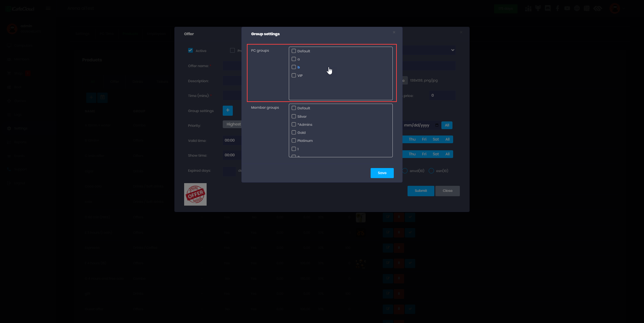The height and width of the screenshot is (323, 644).
Task: Open Events in the left sidebar
Action: [16, 156]
